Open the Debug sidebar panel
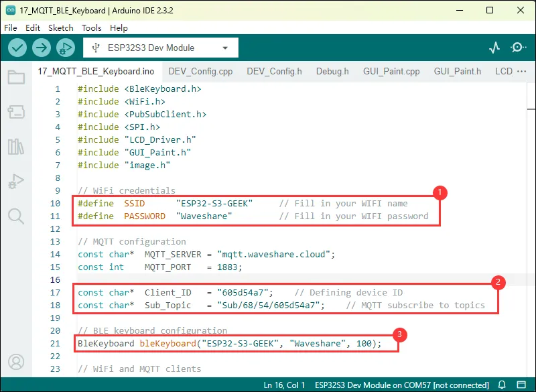536x392 pixels. click(x=16, y=181)
